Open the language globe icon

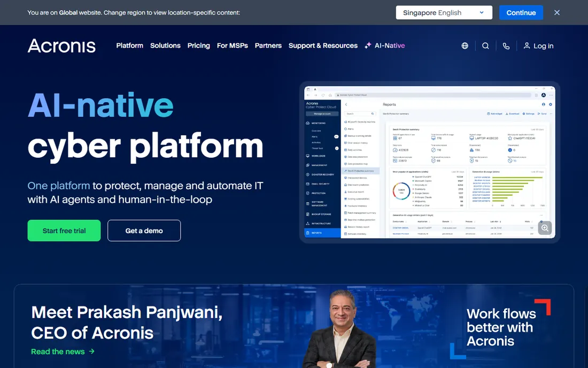(465, 46)
